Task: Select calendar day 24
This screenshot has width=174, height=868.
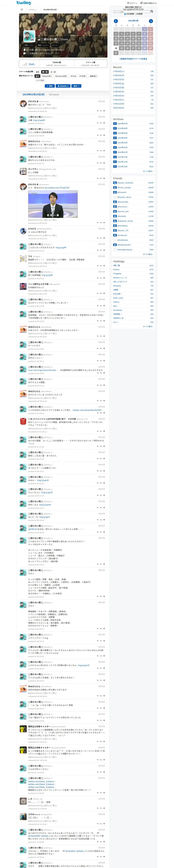Action: [x=116, y=48]
